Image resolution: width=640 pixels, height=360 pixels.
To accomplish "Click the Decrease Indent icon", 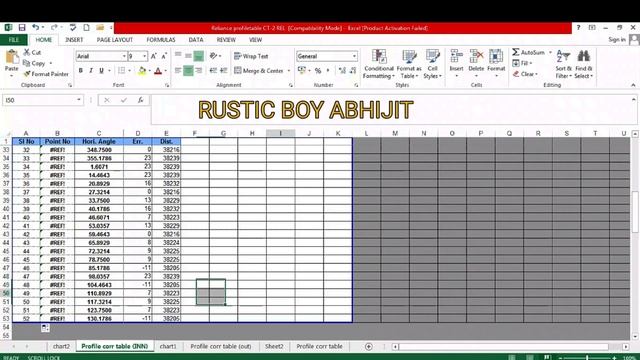I will (213, 71).
